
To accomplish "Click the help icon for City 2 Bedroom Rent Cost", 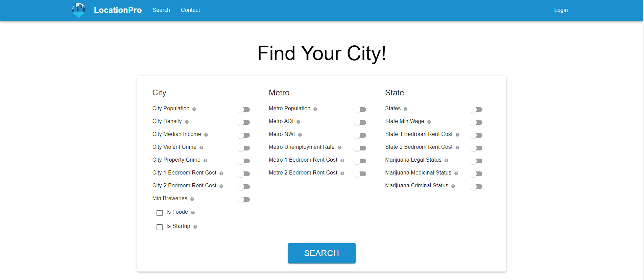I will tap(221, 186).
